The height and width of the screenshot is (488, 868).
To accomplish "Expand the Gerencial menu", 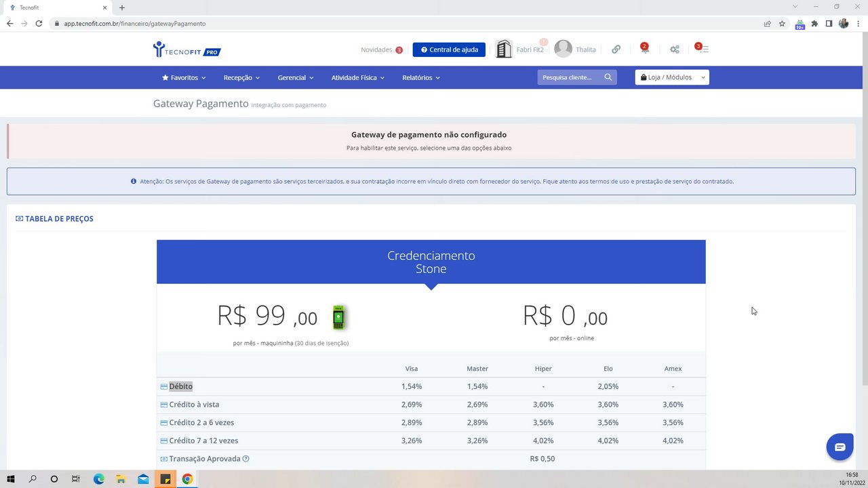I will (x=296, y=77).
